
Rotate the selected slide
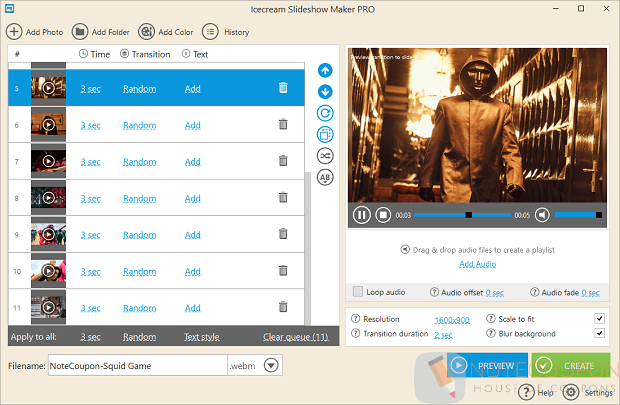(325, 114)
